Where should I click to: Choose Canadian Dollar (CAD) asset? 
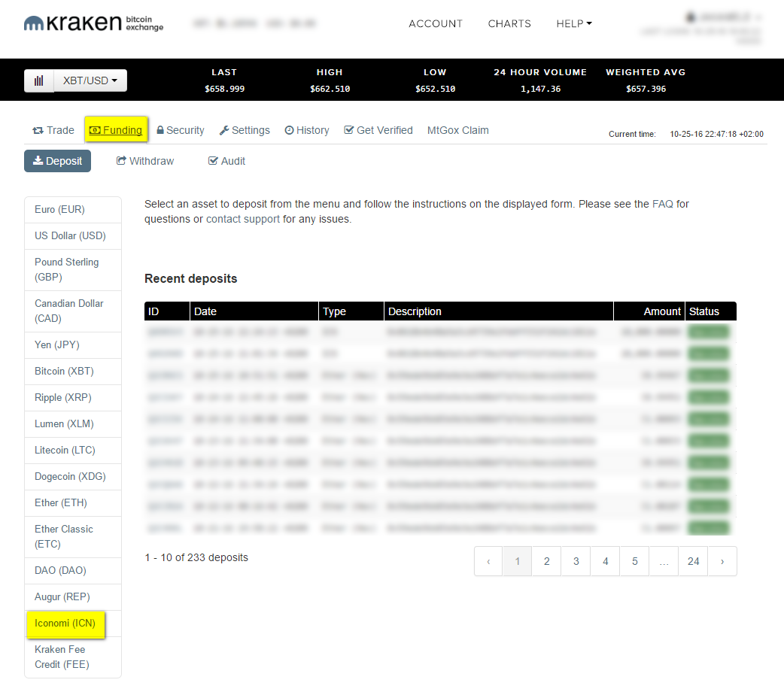click(73, 311)
